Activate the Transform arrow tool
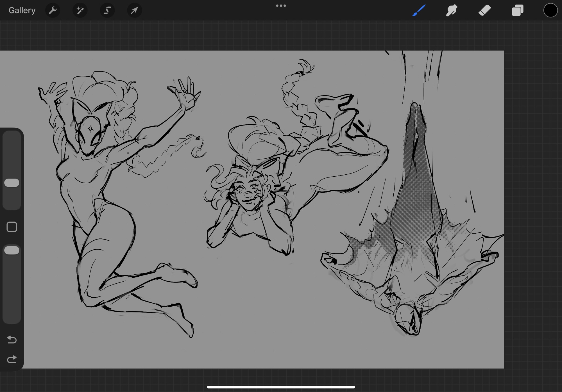 coord(134,10)
